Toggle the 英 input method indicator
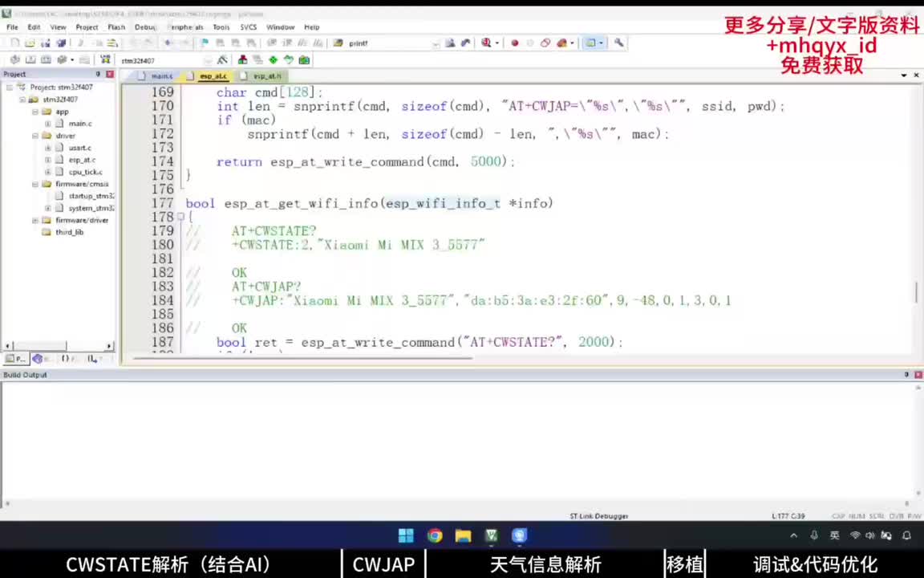 pyautogui.click(x=834, y=535)
